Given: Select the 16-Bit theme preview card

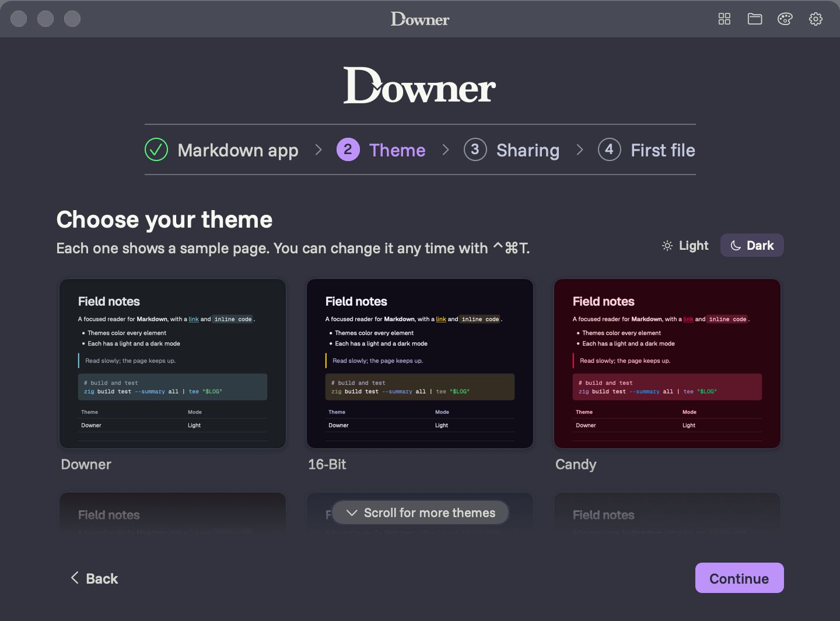Looking at the screenshot, I should [420, 364].
